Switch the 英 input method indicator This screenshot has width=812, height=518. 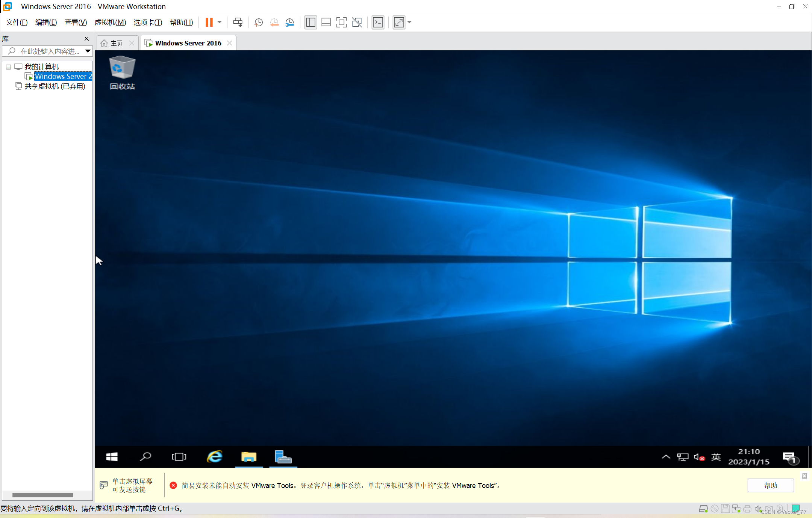[x=716, y=457]
